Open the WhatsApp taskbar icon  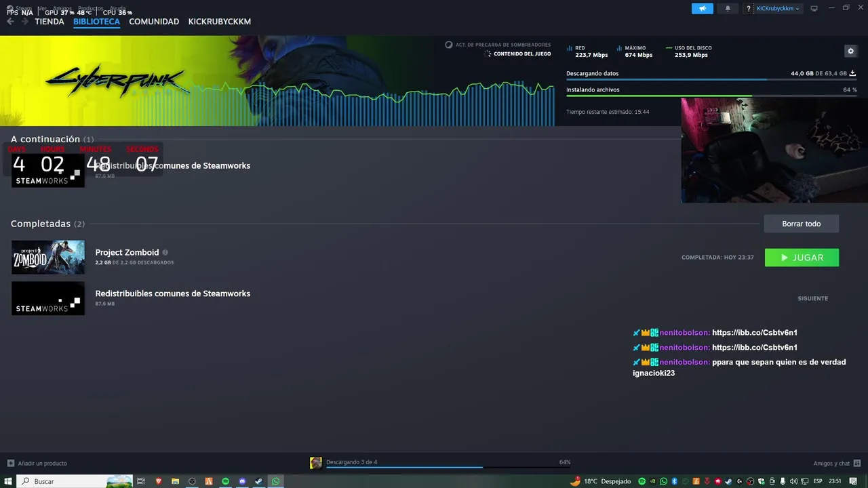pyautogui.click(x=275, y=481)
